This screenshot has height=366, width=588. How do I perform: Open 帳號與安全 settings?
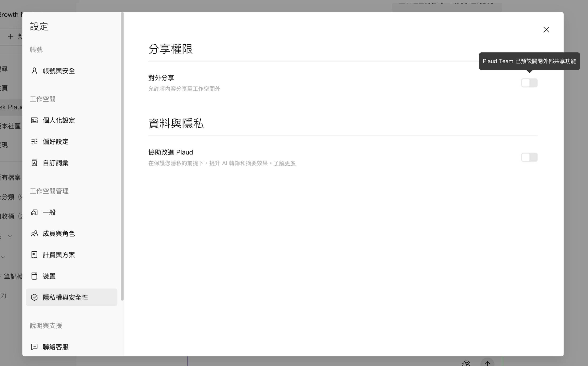72,71
